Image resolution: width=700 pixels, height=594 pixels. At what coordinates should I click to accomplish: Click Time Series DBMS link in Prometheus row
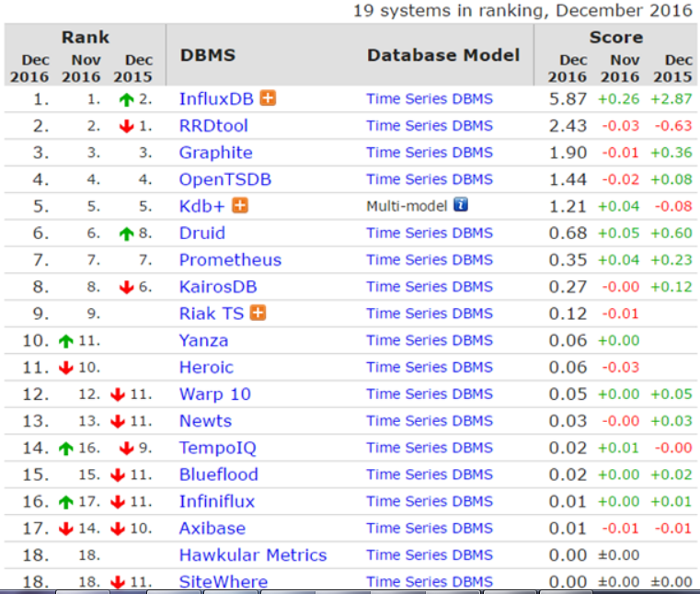(430, 259)
